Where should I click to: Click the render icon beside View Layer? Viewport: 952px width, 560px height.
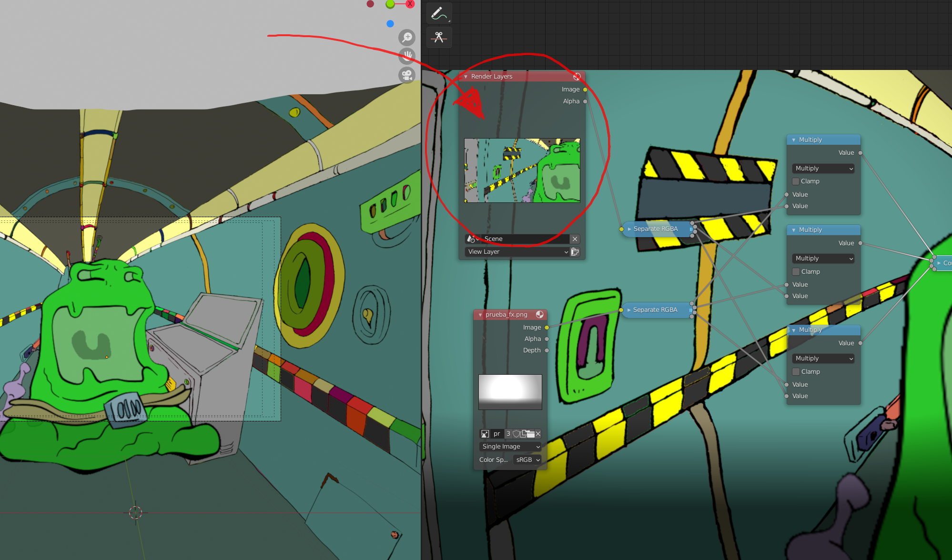[575, 252]
